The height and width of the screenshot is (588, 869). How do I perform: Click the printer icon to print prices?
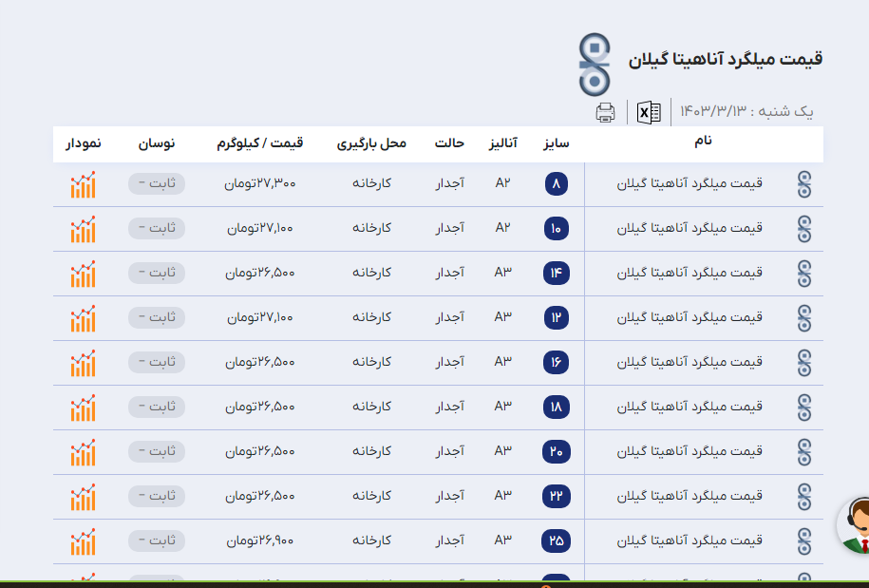pyautogui.click(x=605, y=113)
